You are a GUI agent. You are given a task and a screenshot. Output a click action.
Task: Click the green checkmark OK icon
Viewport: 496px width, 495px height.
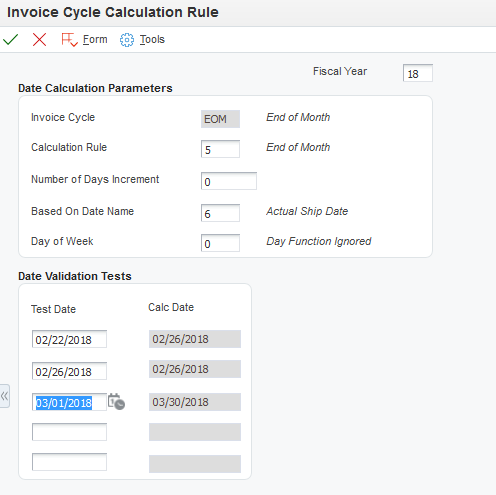click(11, 40)
